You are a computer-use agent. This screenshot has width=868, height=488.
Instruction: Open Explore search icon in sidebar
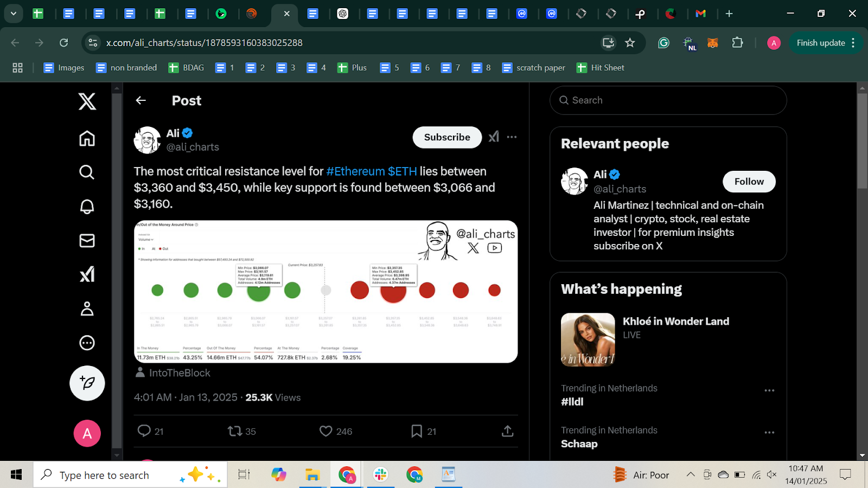[87, 172]
